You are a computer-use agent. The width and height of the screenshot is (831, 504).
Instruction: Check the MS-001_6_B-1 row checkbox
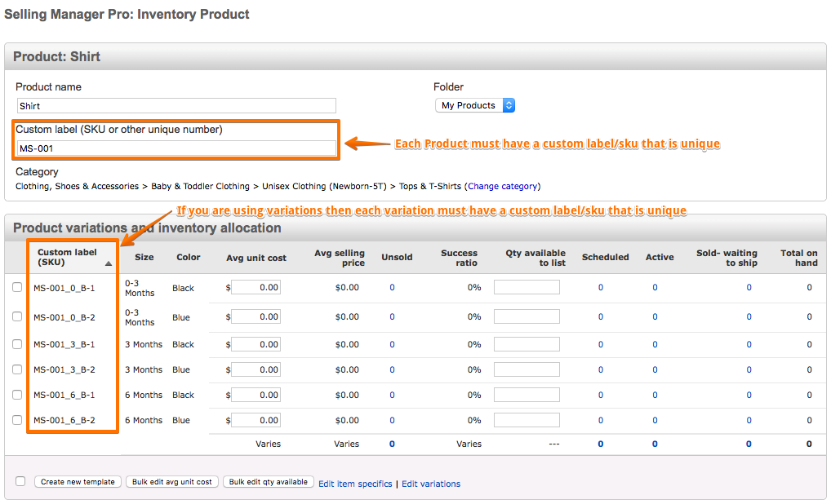[x=17, y=395]
